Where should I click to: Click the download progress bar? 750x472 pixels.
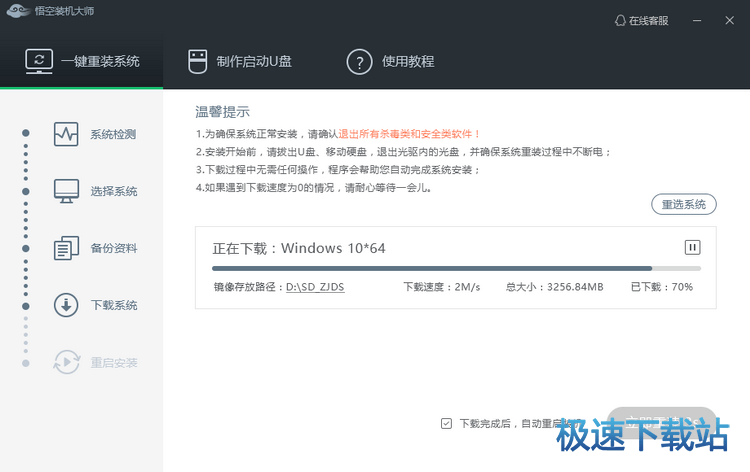(456, 269)
